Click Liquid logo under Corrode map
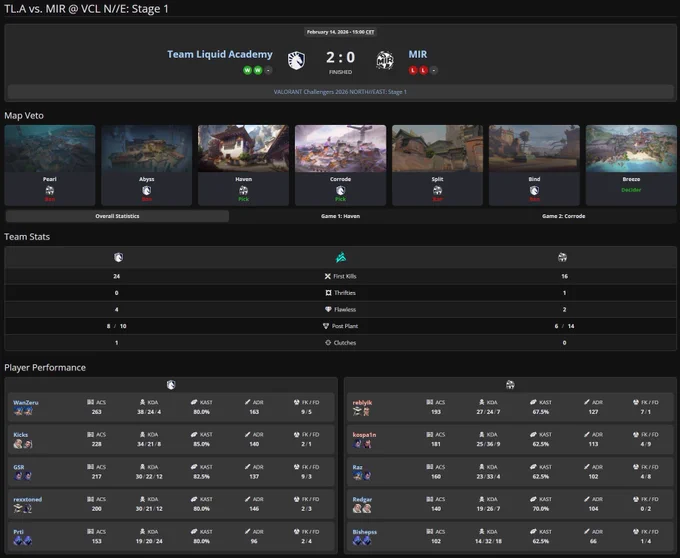 click(340, 190)
